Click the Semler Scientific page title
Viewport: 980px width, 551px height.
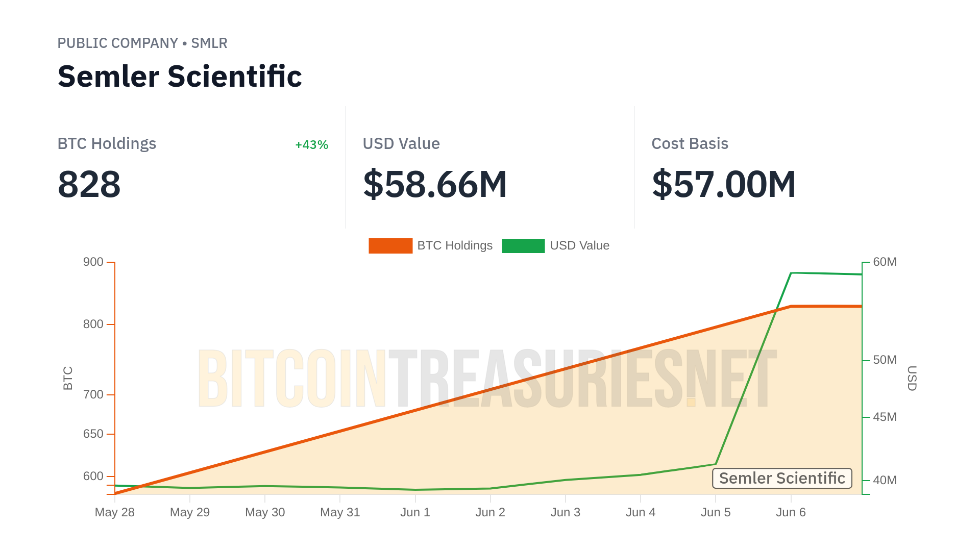tap(180, 77)
